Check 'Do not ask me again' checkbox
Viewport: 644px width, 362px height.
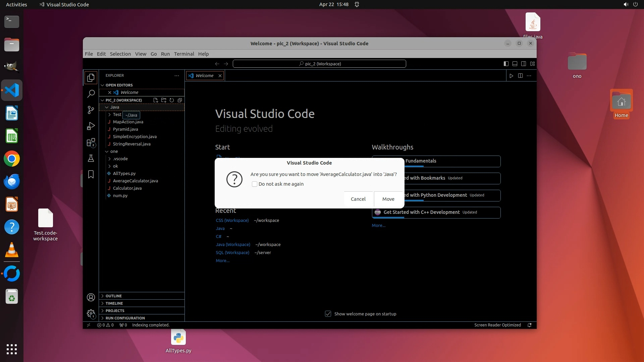pyautogui.click(x=255, y=184)
